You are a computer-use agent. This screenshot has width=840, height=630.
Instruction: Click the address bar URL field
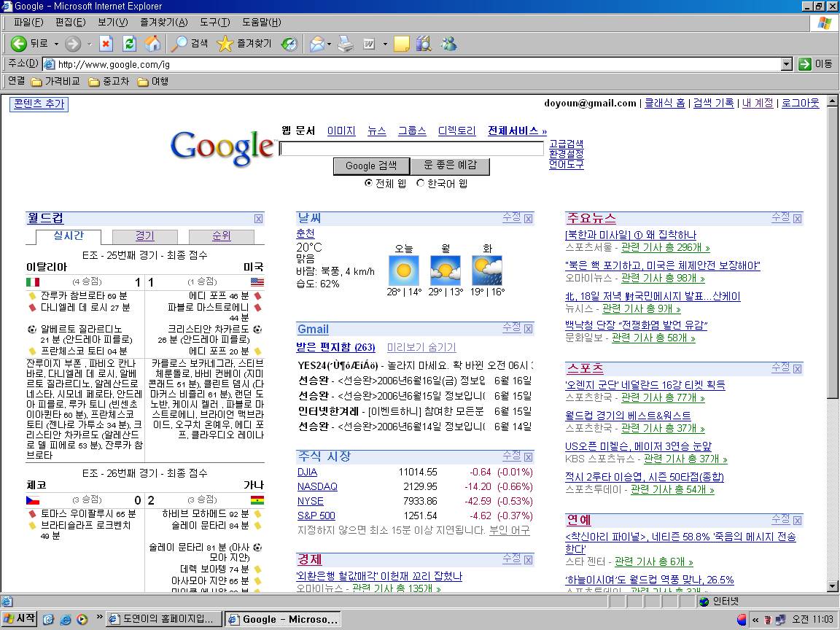[x=413, y=64]
